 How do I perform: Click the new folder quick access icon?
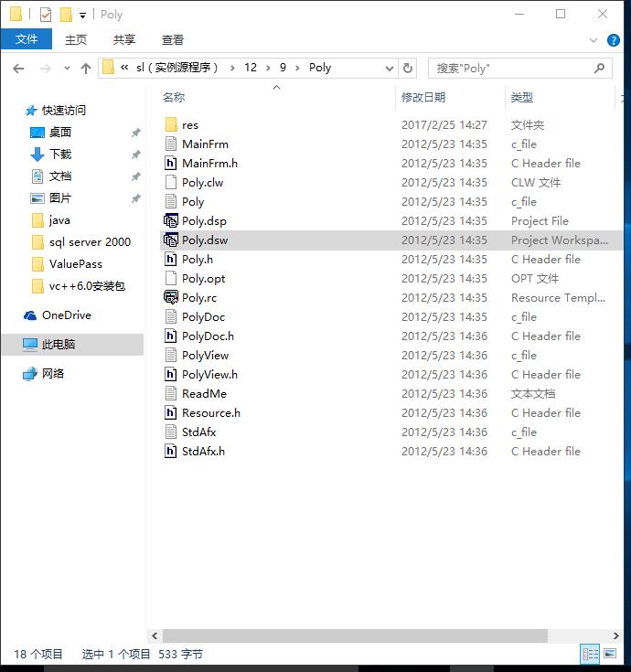point(66,15)
